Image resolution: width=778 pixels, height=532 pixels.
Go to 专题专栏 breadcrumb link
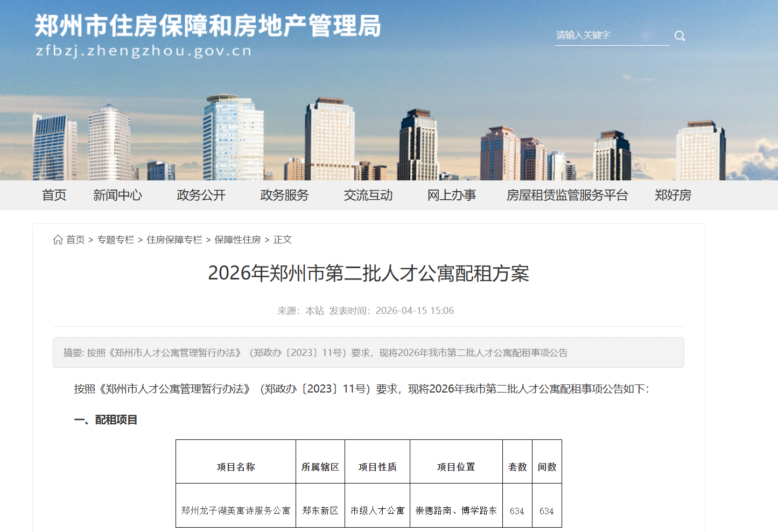[116, 240]
